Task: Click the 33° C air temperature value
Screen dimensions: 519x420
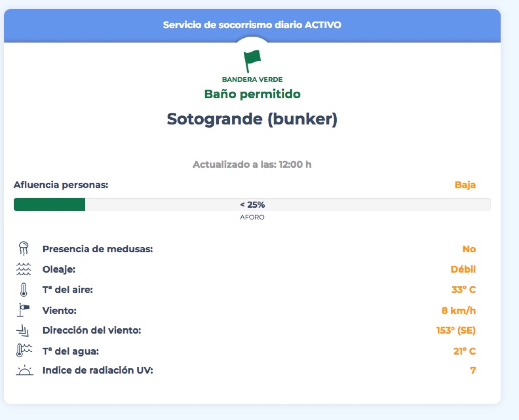Action: 463,289
